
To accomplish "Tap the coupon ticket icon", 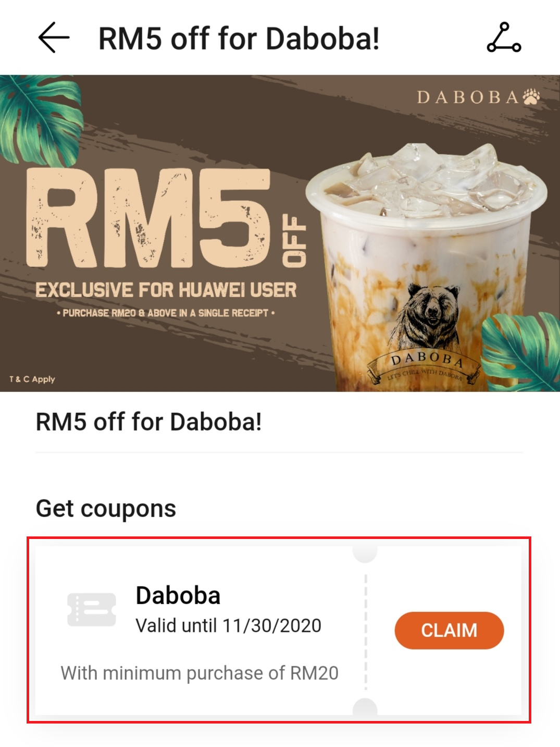I will coord(92,609).
